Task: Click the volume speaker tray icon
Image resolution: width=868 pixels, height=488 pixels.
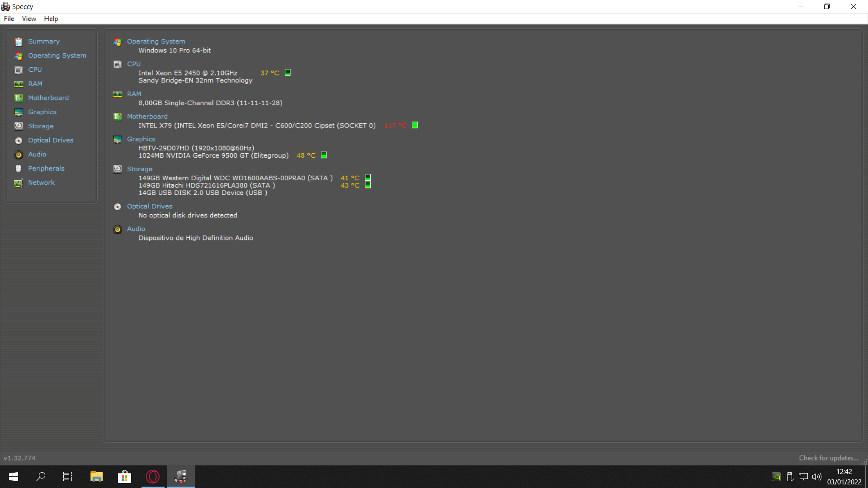Action: point(816,477)
